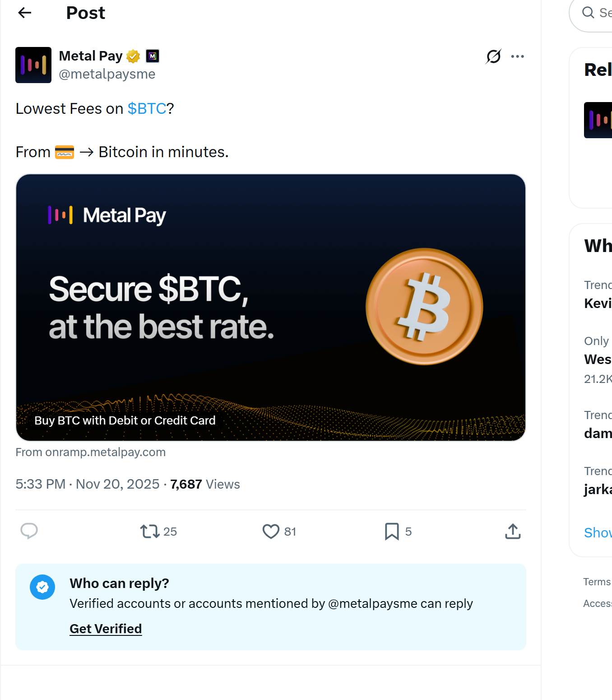Open the Grok analysis icon on the post

click(x=493, y=56)
